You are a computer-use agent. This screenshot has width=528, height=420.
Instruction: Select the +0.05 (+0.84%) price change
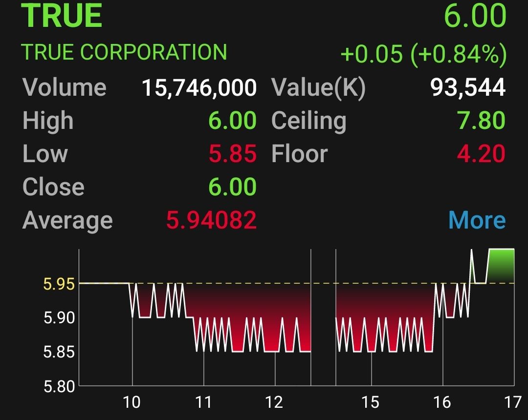pos(423,54)
